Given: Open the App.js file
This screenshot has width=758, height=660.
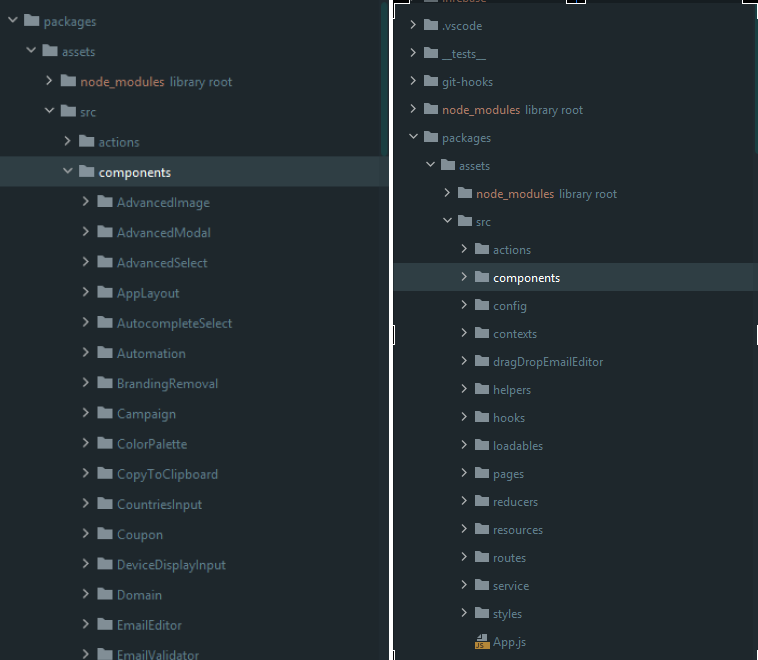Looking at the screenshot, I should click(x=510, y=642).
